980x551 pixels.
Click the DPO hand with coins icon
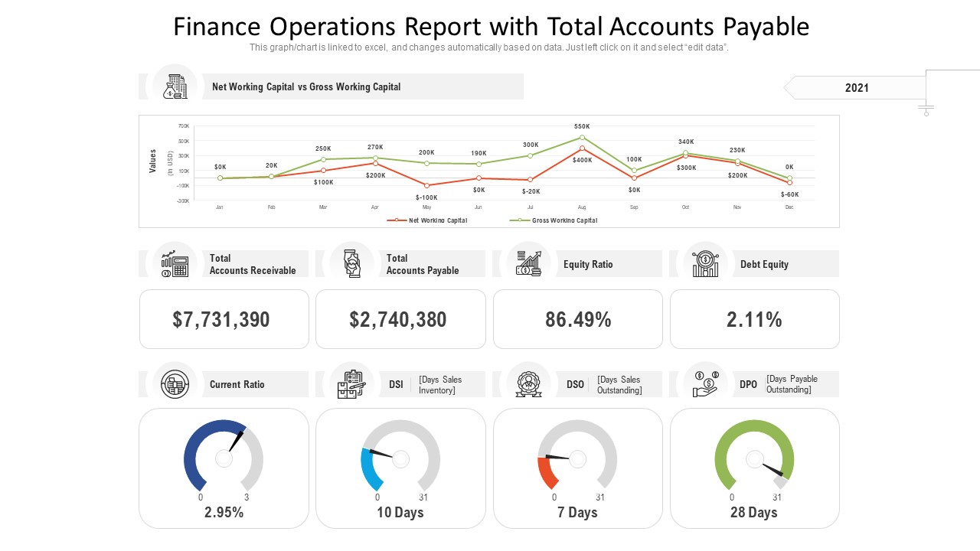click(705, 384)
